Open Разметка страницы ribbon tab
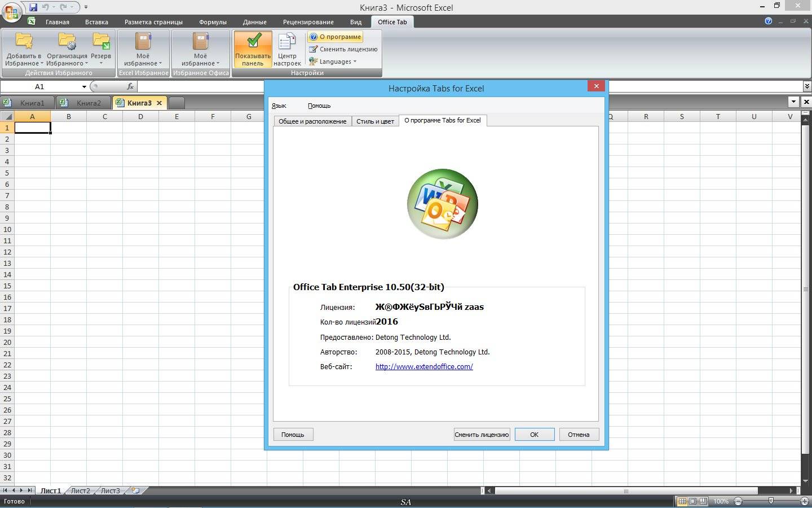The image size is (812, 508). pos(153,22)
